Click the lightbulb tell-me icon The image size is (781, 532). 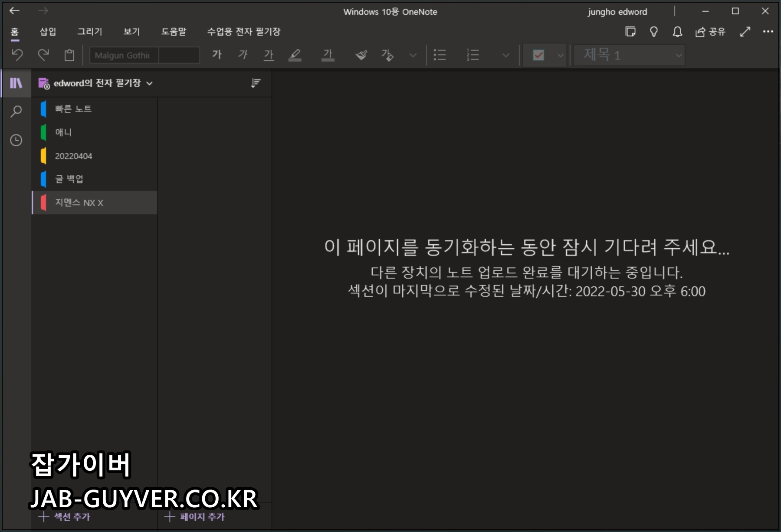tap(654, 32)
